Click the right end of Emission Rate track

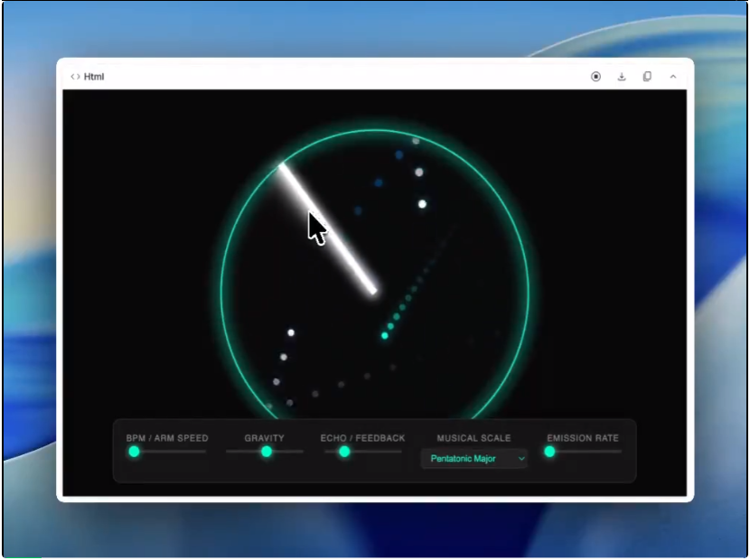[620, 452]
